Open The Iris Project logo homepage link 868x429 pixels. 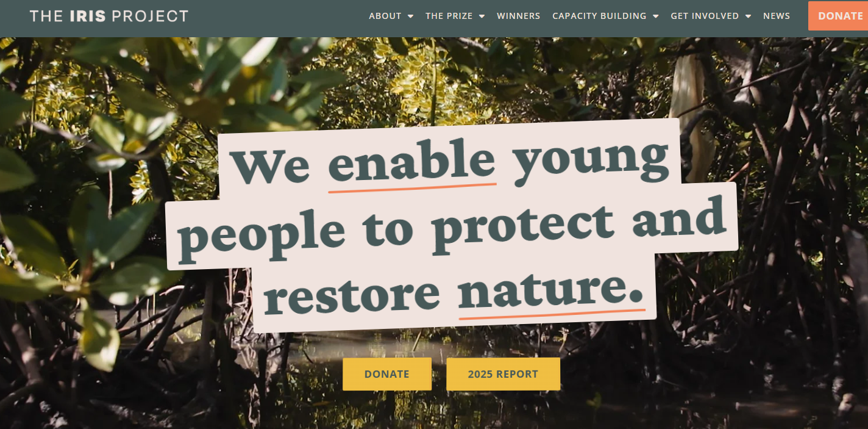tap(109, 16)
